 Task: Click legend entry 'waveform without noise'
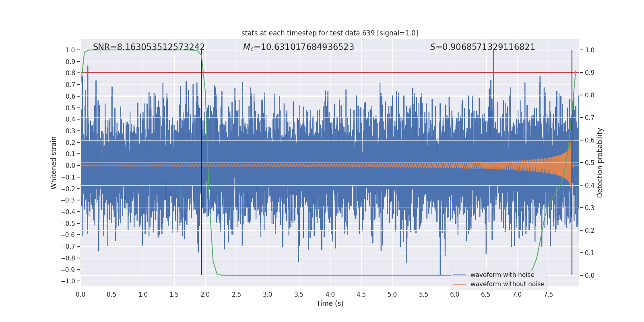tap(507, 284)
